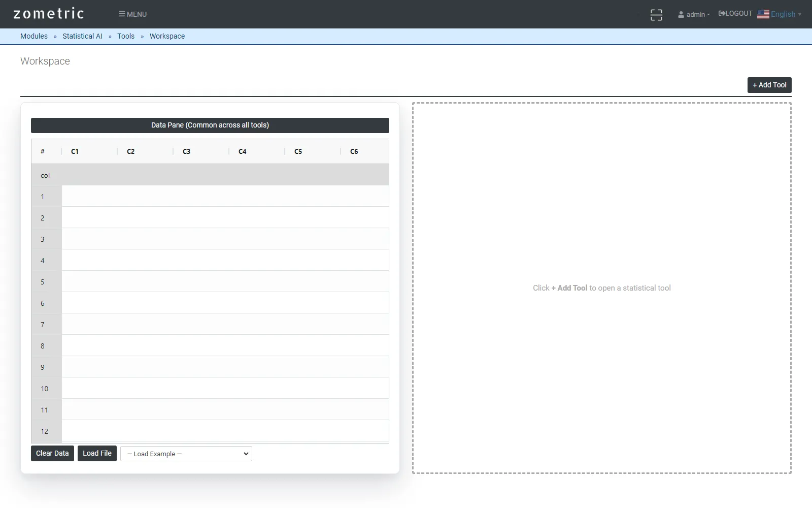Click the scan frame icon in the header

656,15
